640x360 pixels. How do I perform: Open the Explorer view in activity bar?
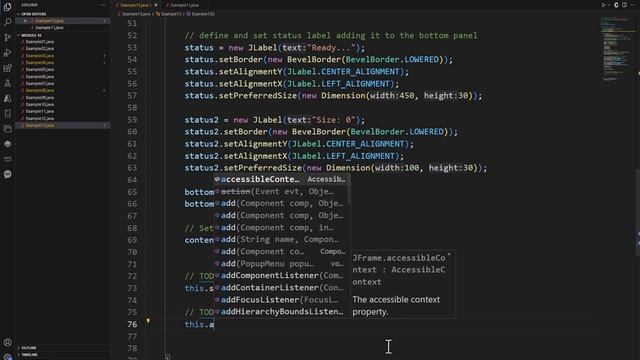coord(7,7)
